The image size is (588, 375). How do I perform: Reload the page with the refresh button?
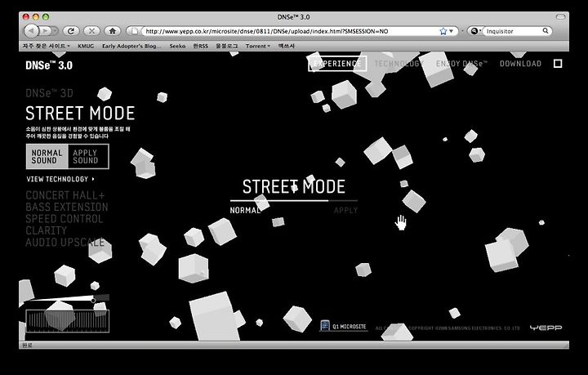pyautogui.click(x=70, y=31)
